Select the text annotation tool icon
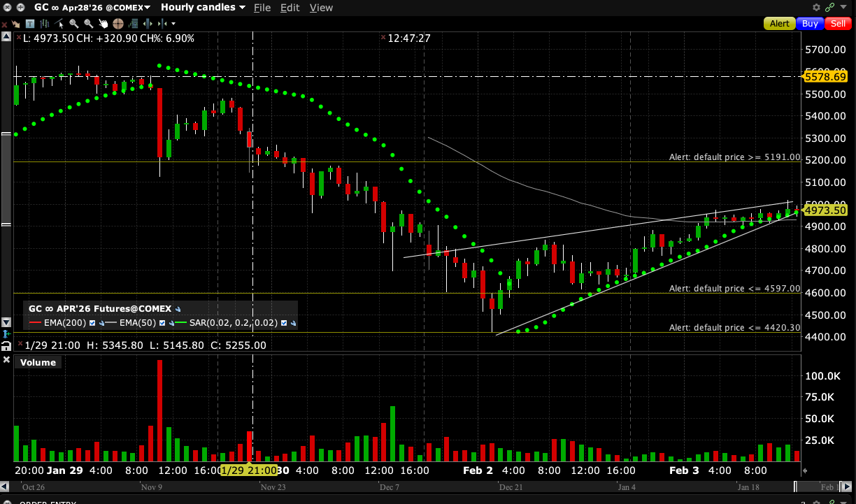 tap(30, 24)
